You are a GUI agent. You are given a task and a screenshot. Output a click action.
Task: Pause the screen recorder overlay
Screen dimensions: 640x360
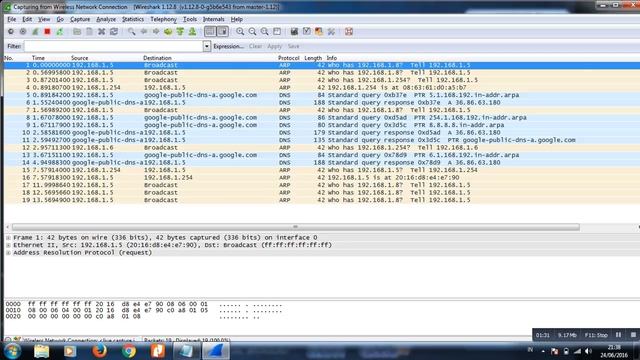coord(619,335)
